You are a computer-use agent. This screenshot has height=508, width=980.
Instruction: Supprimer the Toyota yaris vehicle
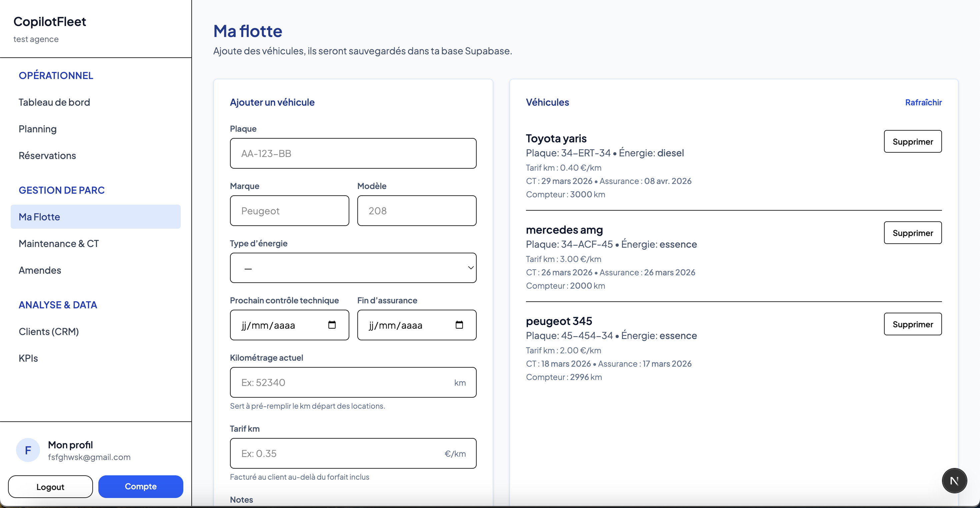[913, 141]
